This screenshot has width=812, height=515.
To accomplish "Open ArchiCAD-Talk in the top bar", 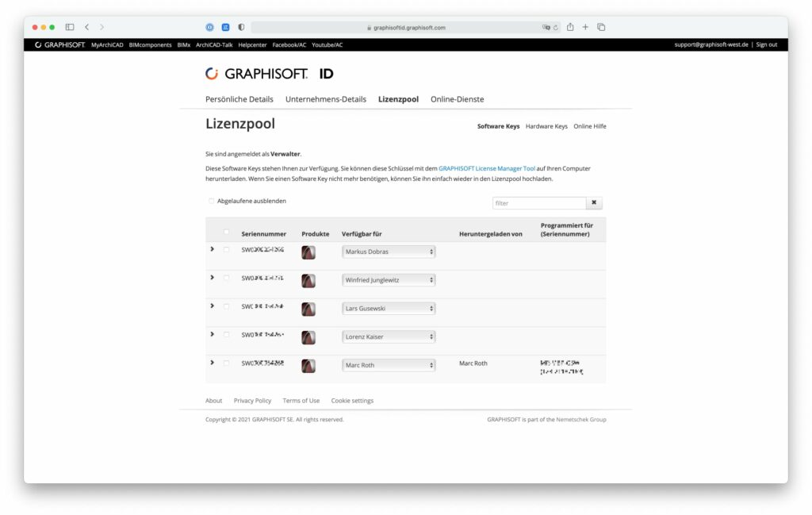I will tap(214, 45).
